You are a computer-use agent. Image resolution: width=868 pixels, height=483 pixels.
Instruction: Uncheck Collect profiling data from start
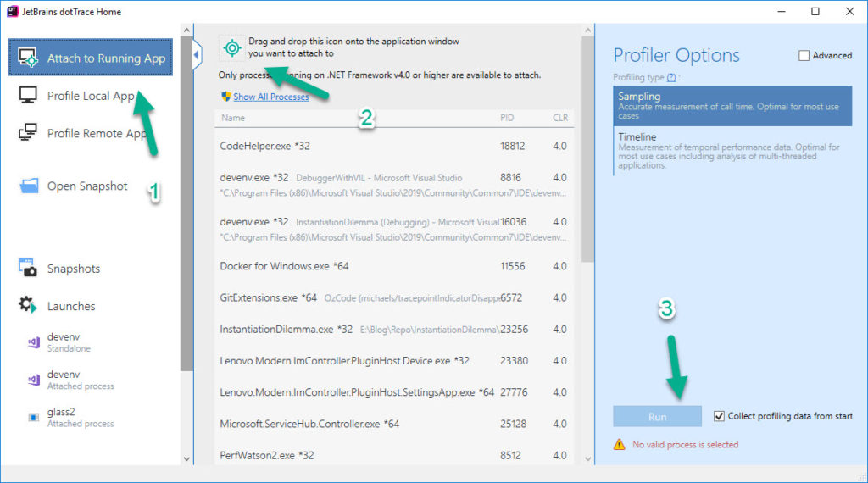pos(719,416)
